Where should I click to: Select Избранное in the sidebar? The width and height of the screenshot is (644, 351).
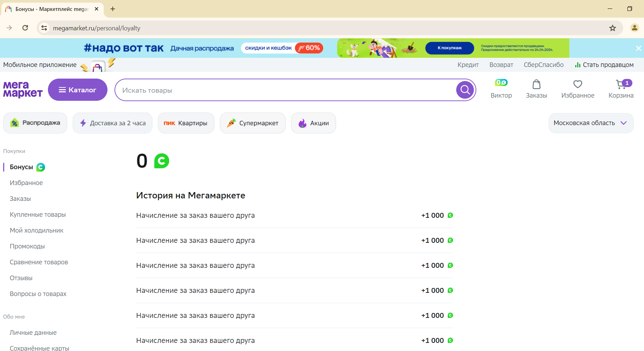[26, 183]
